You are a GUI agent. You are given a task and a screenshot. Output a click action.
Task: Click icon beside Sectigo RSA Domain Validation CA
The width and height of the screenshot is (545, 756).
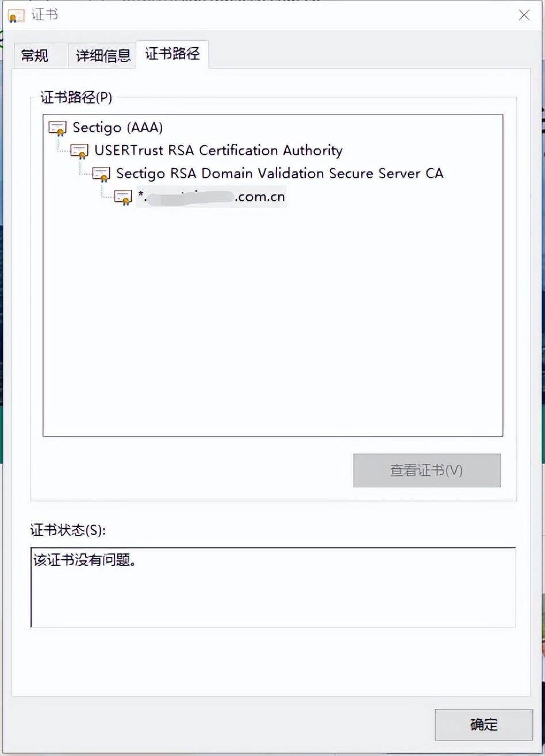coord(101,174)
